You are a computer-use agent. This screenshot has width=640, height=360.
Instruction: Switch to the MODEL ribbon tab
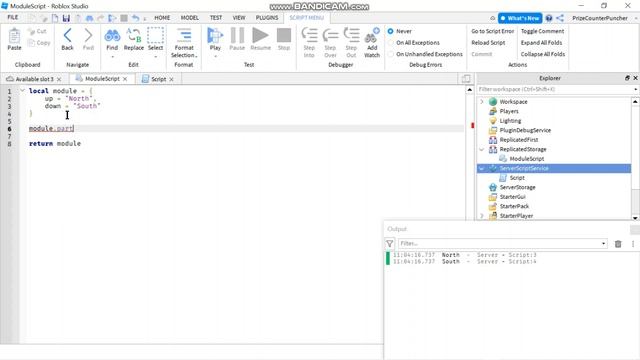[190, 18]
